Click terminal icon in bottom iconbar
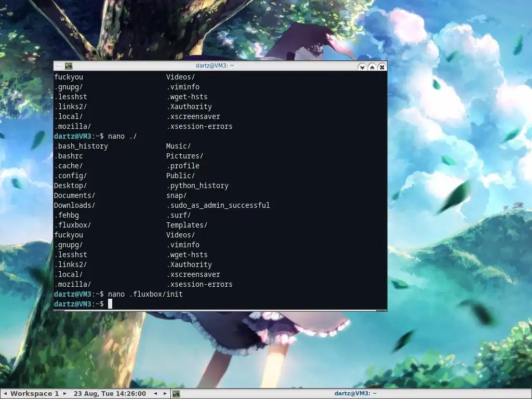This screenshot has width=532, height=399. point(176,394)
